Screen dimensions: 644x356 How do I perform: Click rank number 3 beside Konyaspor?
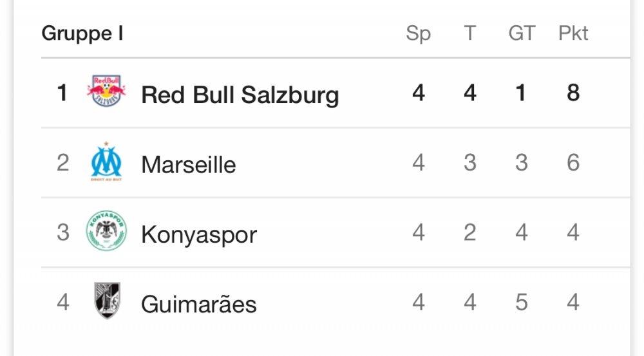(x=63, y=232)
